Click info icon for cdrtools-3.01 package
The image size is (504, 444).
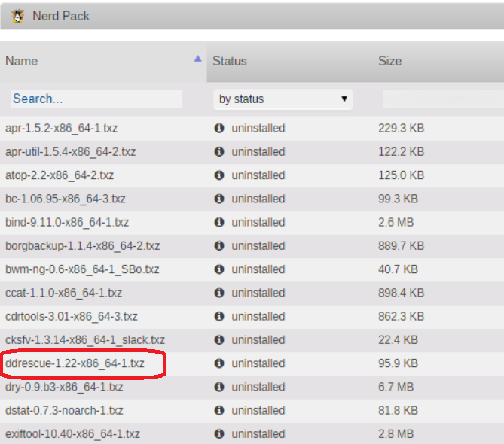219,316
